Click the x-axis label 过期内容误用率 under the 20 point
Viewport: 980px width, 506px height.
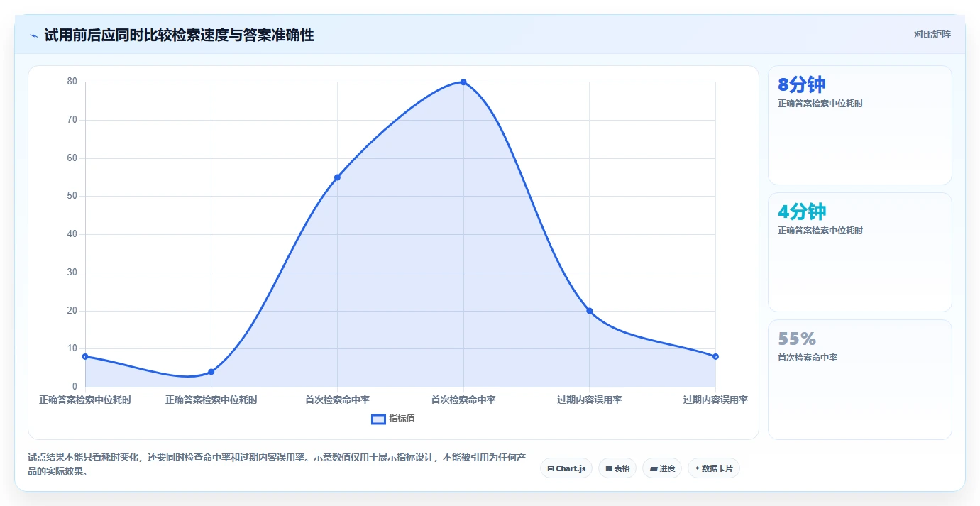[589, 400]
